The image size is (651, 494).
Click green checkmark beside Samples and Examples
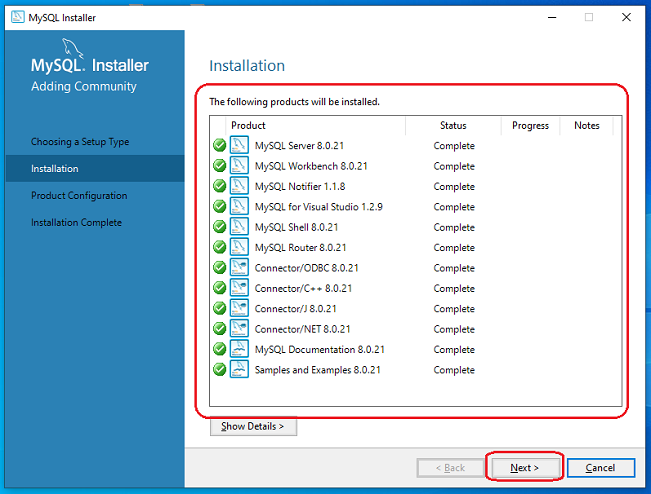point(219,369)
